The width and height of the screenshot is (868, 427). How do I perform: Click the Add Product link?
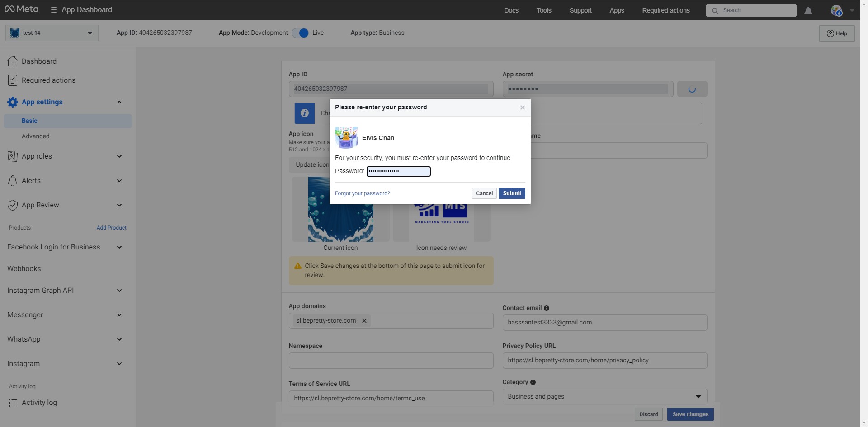pos(111,228)
